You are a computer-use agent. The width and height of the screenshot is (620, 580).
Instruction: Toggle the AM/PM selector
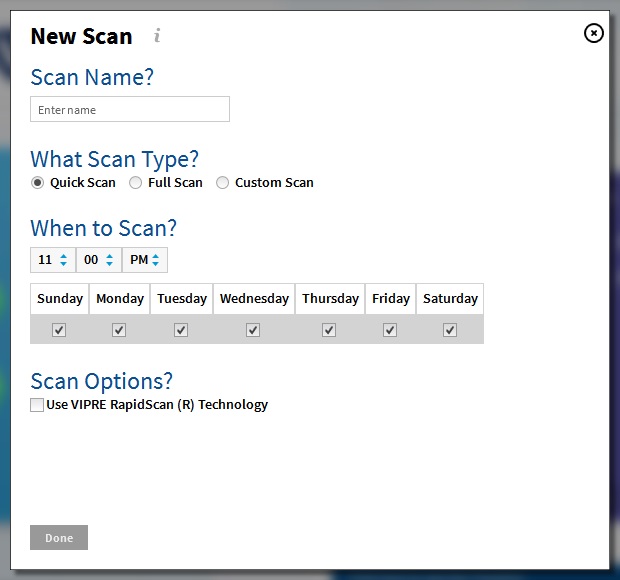145,260
